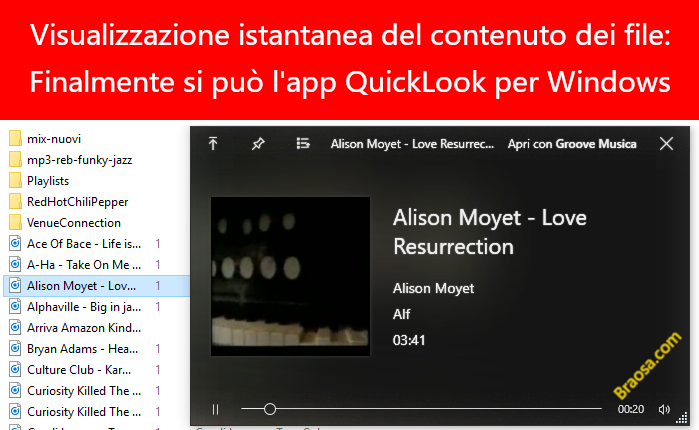This screenshot has width=699, height=430.
Task: Open the mix-nuovi folder
Action: click(x=54, y=138)
